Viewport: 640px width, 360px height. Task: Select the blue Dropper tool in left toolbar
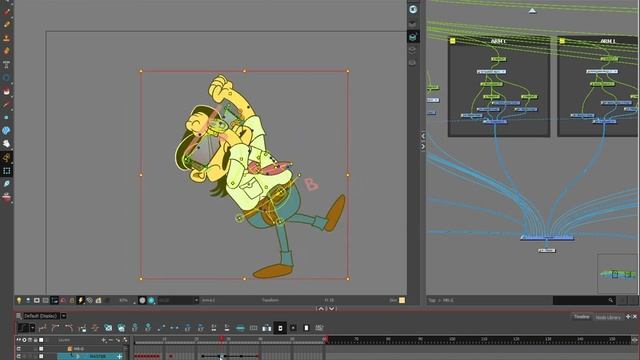[x=7, y=184]
